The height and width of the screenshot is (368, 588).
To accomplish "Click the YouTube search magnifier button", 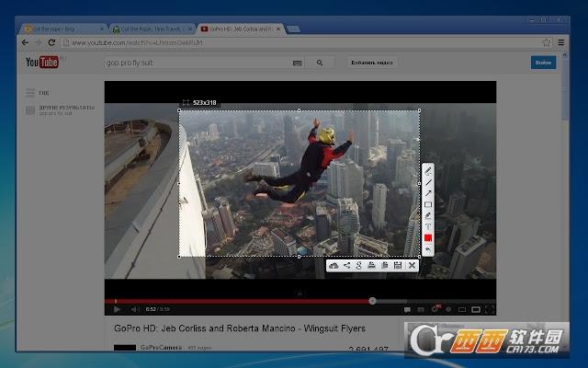I will coord(320,63).
